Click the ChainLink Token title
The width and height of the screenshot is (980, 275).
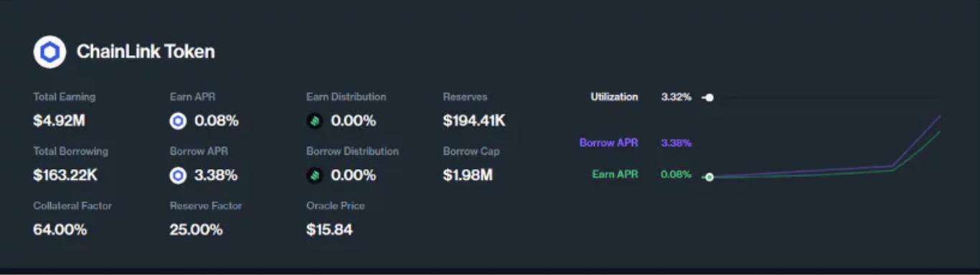click(146, 52)
